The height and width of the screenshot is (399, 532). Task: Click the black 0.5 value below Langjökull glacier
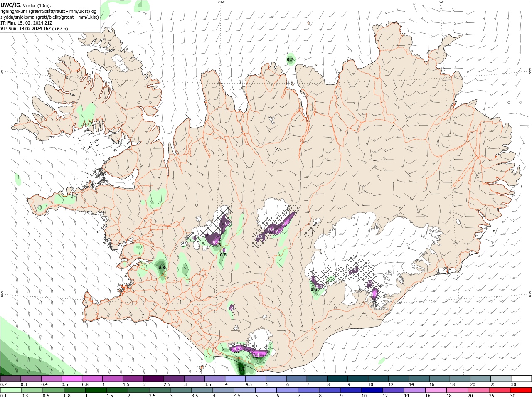(223, 255)
